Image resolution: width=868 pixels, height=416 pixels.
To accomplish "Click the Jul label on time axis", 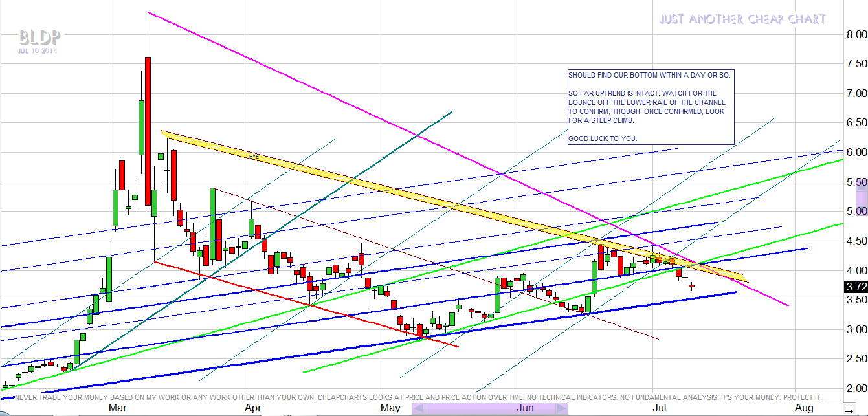I will point(660,408).
